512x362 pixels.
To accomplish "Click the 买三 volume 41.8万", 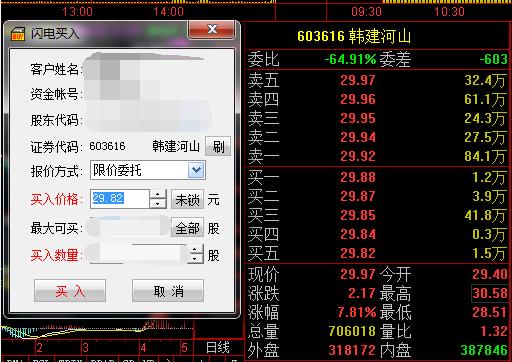I will [485, 215].
